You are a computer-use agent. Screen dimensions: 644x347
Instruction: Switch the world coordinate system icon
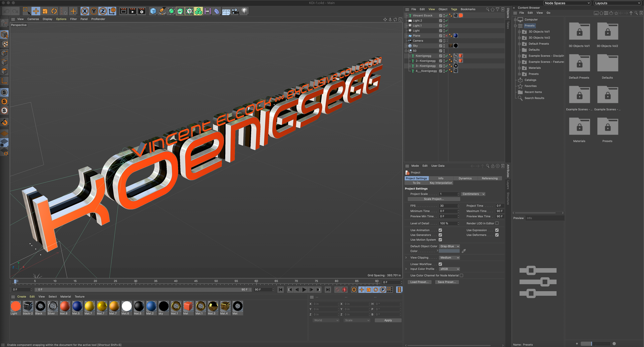click(112, 11)
